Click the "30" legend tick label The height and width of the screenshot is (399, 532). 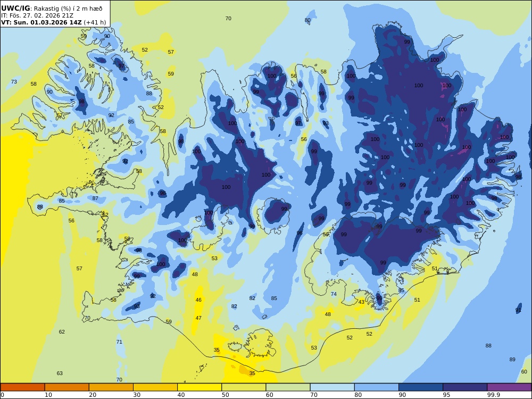(137, 395)
